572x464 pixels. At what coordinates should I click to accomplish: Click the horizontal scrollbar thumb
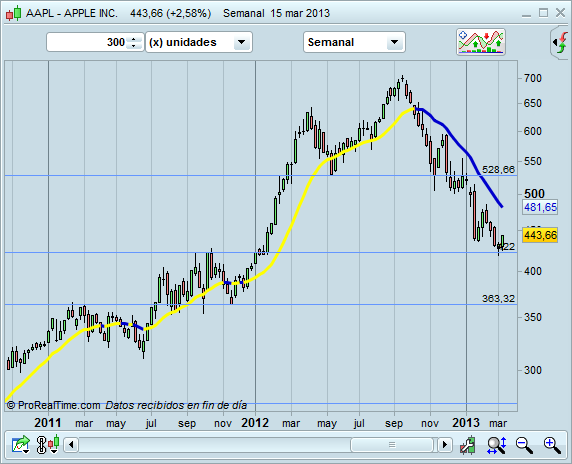click(x=392, y=445)
